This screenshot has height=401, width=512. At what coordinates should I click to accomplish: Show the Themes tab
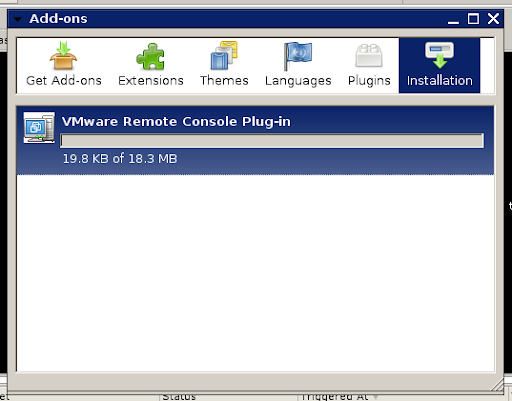(x=224, y=65)
